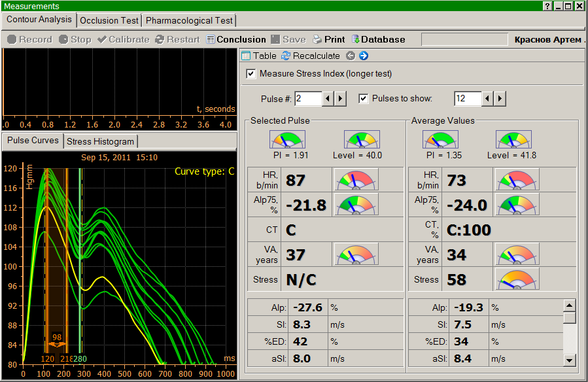
Task: Click the Sep 15, 2011 15:10 timestamp
Action: click(x=119, y=158)
